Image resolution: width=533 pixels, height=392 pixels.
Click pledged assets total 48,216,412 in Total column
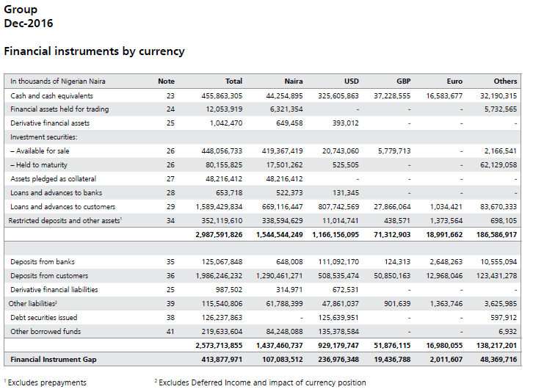coord(224,179)
